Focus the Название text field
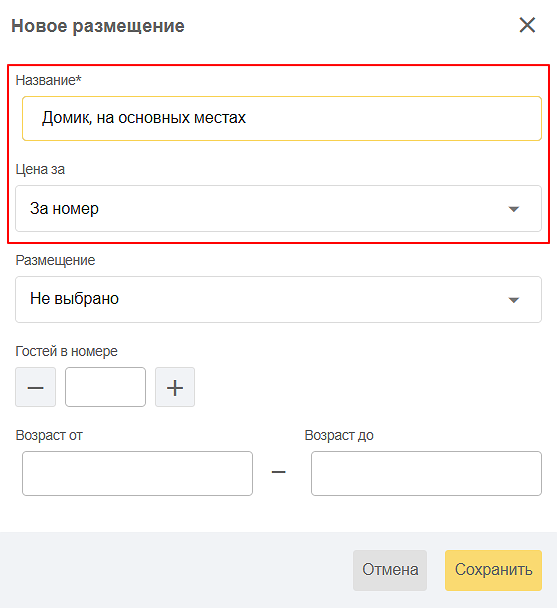Viewport: 557px width, 608px height. pos(282,118)
